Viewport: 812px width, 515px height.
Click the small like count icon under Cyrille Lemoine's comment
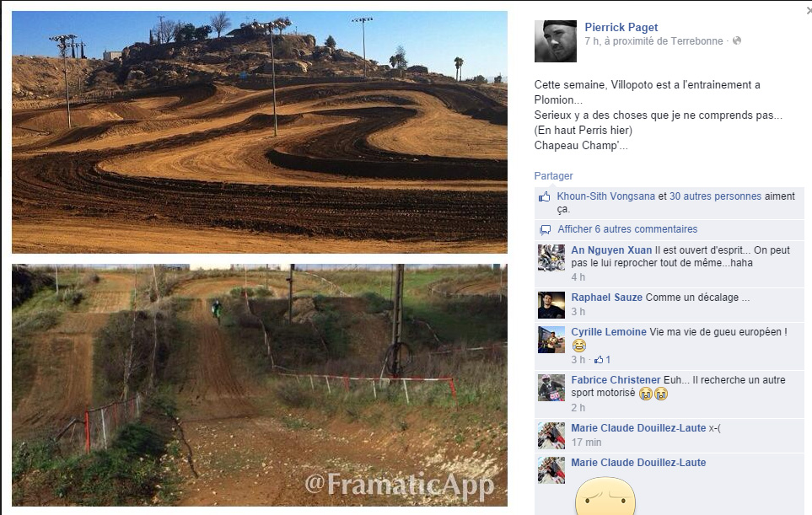599,359
